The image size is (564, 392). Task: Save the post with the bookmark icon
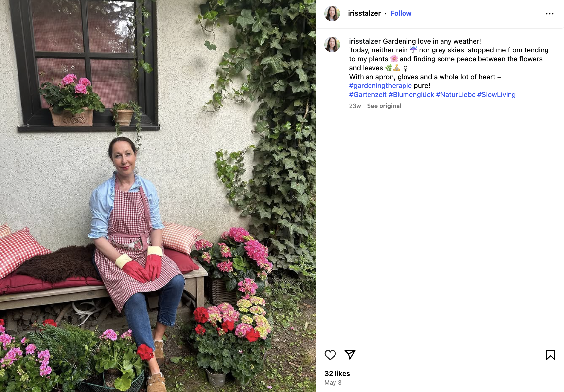(x=550, y=355)
